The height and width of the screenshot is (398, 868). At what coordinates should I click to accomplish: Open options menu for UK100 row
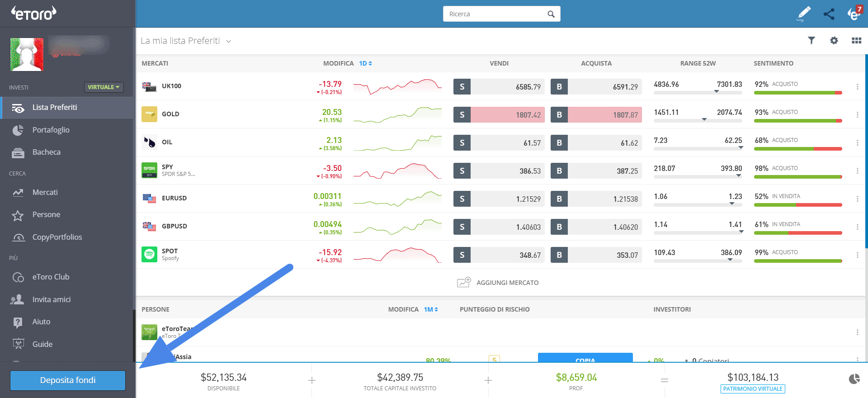coord(857,86)
